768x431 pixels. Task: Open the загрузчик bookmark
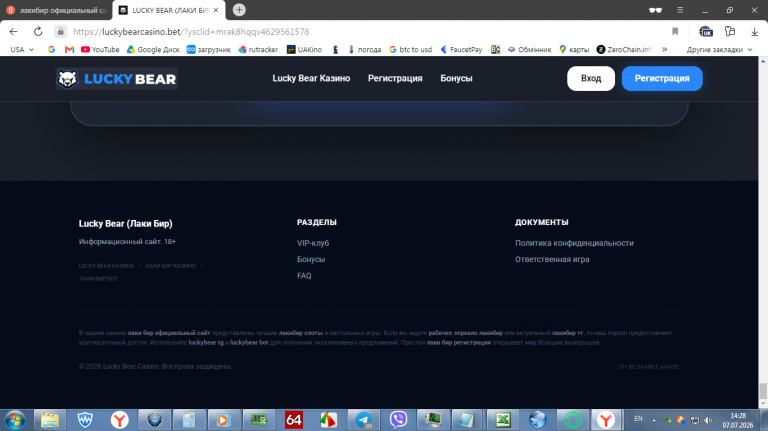pyautogui.click(x=209, y=49)
